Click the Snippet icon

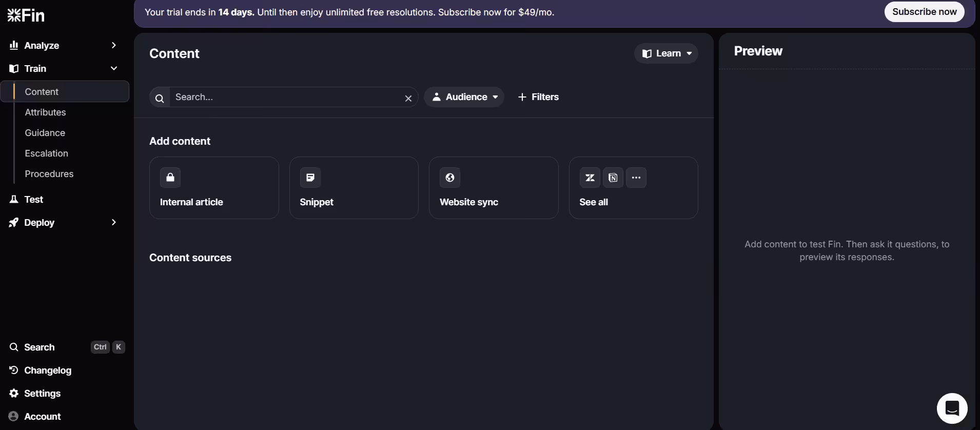[x=310, y=178]
